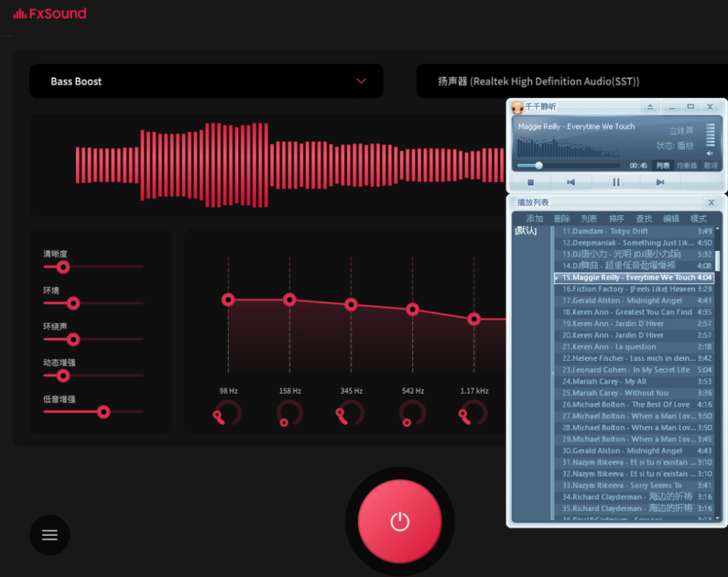Click the 动态增强 slider handle
This screenshot has width=728, height=577.
(x=63, y=375)
